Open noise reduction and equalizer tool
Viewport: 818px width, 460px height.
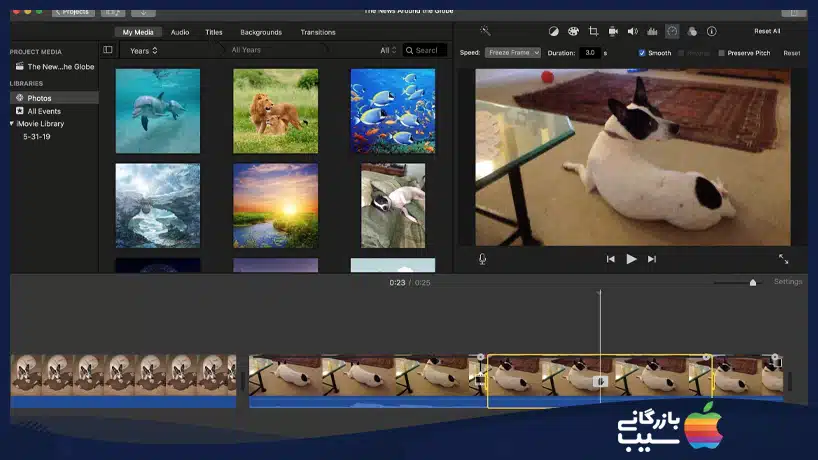pyautogui.click(x=652, y=32)
